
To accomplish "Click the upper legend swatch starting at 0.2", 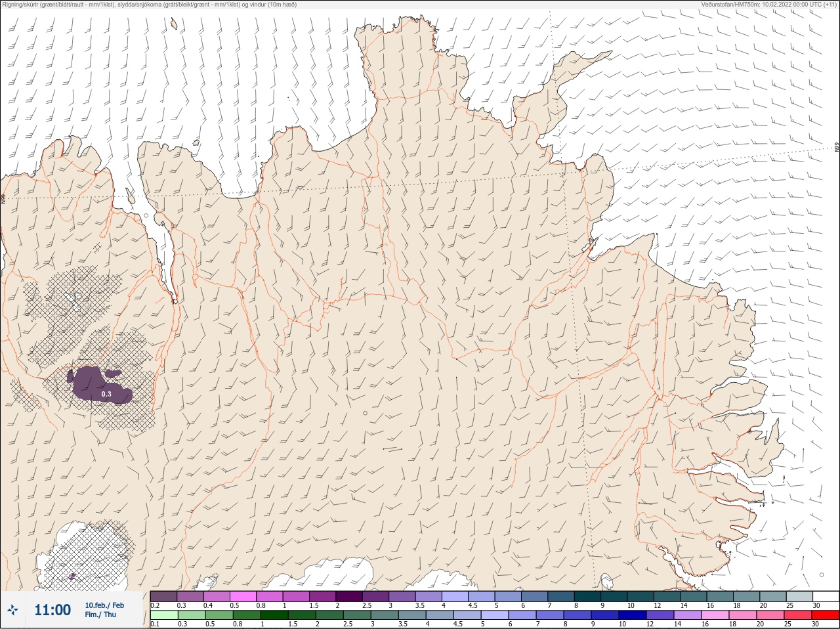I will pyautogui.click(x=163, y=596).
